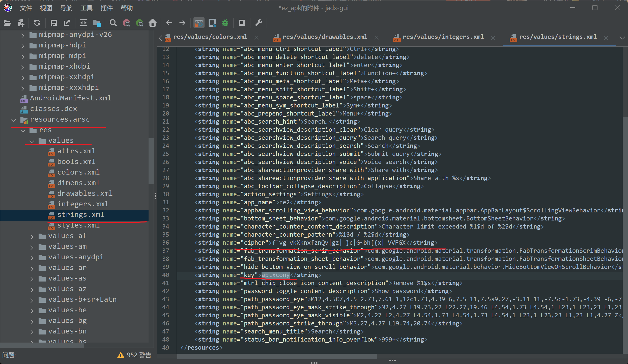Collapse the res folder node
The image size is (628, 364).
click(23, 131)
